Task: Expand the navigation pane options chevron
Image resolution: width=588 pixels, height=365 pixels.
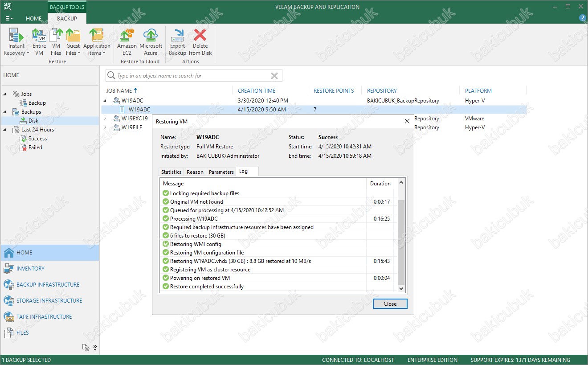Action: coord(95,348)
